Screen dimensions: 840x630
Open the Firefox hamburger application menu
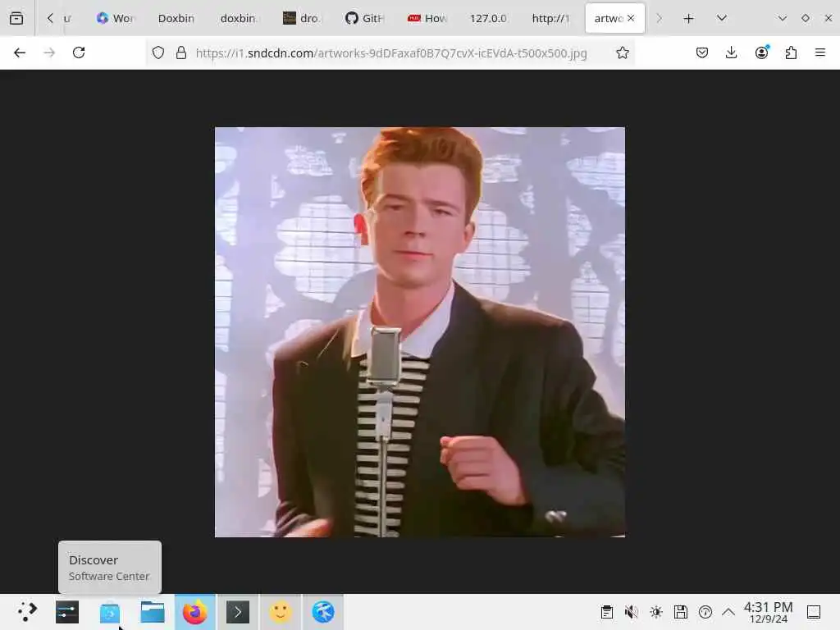pos(820,52)
